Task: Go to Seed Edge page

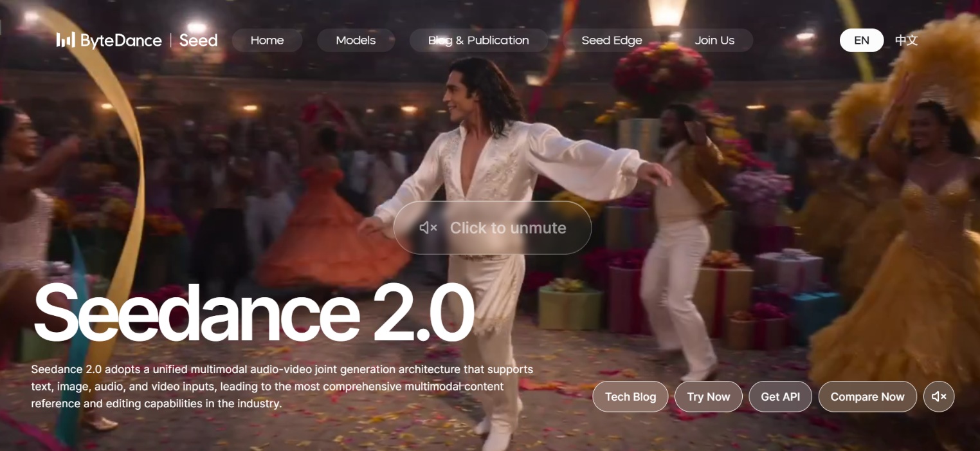Action: (x=612, y=41)
